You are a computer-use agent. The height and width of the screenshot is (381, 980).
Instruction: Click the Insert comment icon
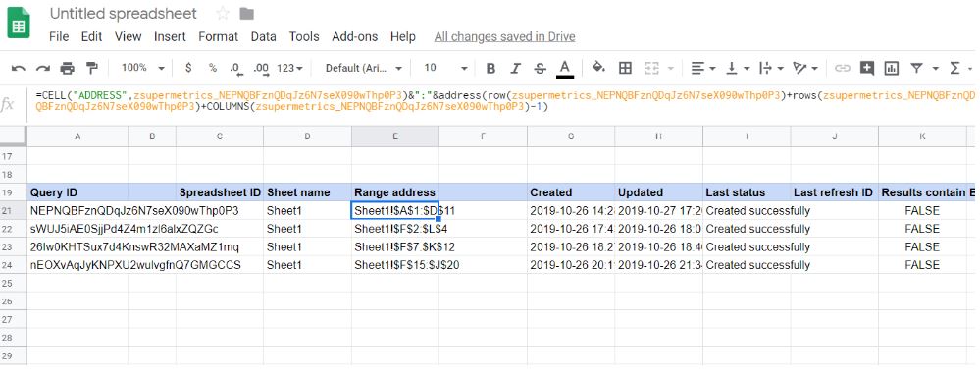(x=867, y=68)
